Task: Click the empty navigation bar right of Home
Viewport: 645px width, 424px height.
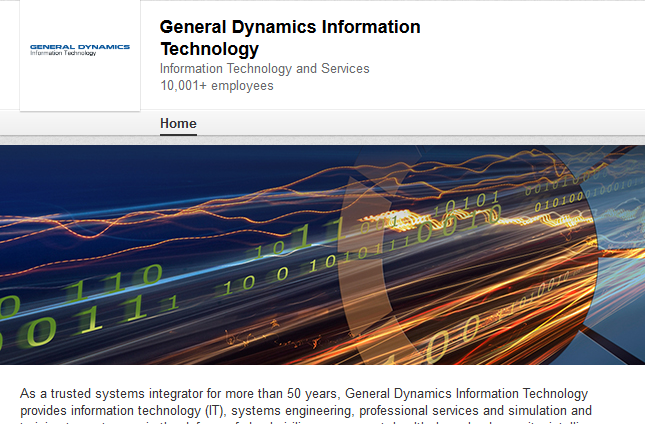Action: click(420, 124)
